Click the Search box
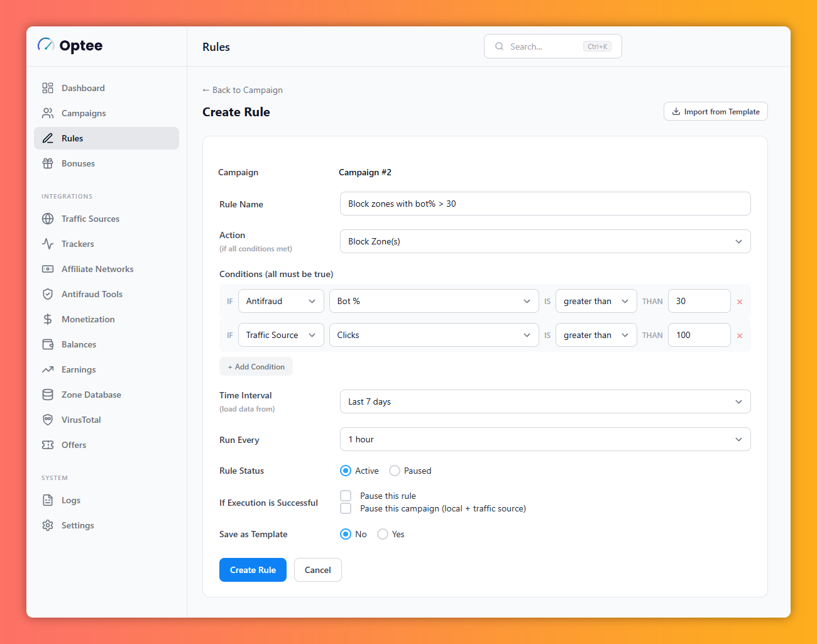 (553, 46)
